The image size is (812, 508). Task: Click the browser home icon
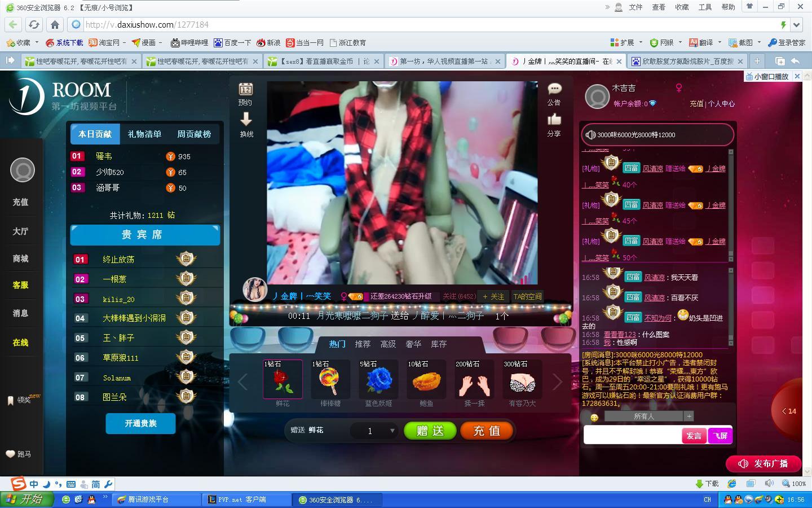click(x=55, y=25)
